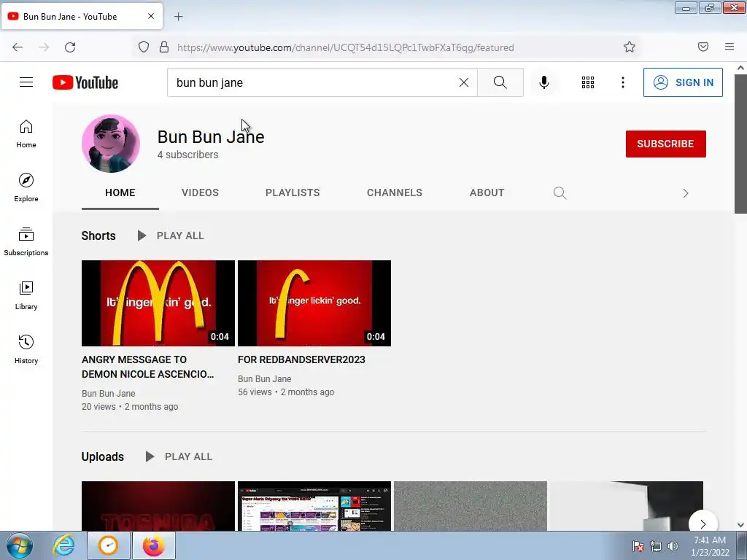Open the three-dot settings menu
The image size is (747, 560).
coord(623,82)
